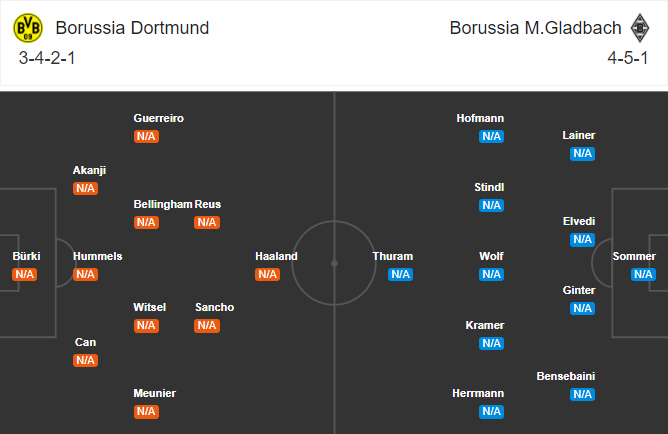
Task: Click Bürki's orange N/A rating badge
Action: point(24,274)
